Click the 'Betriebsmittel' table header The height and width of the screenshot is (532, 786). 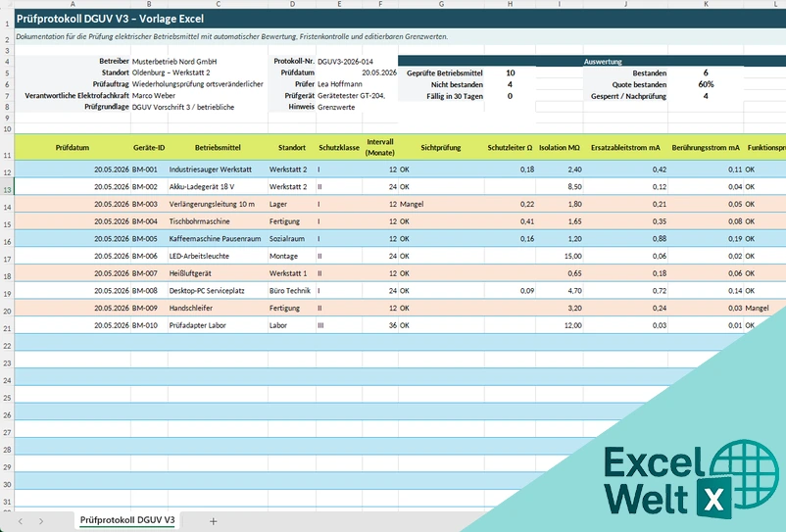coord(218,147)
